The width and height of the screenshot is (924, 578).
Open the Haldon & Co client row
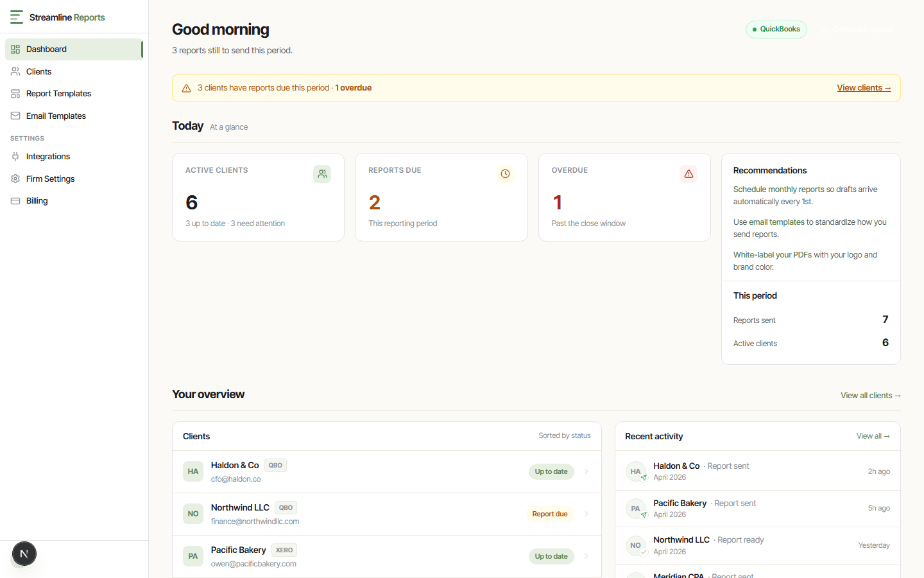tap(387, 472)
